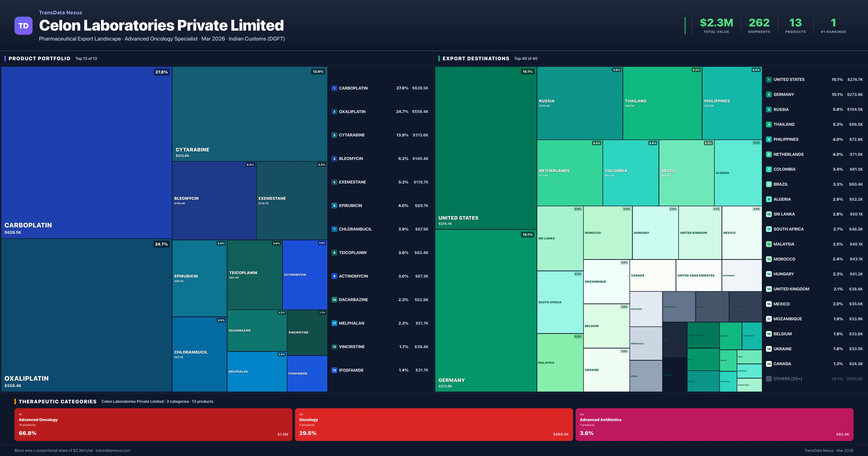Expand the Top 13 of 13 product list
This screenshot has width=868, height=456.
(x=86, y=58)
